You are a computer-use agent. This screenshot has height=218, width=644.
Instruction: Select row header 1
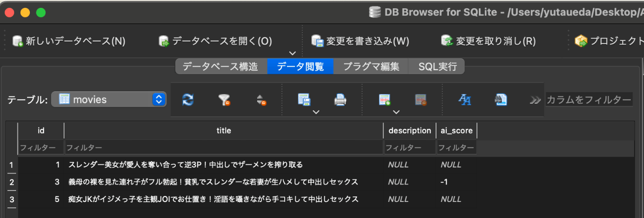point(11,164)
